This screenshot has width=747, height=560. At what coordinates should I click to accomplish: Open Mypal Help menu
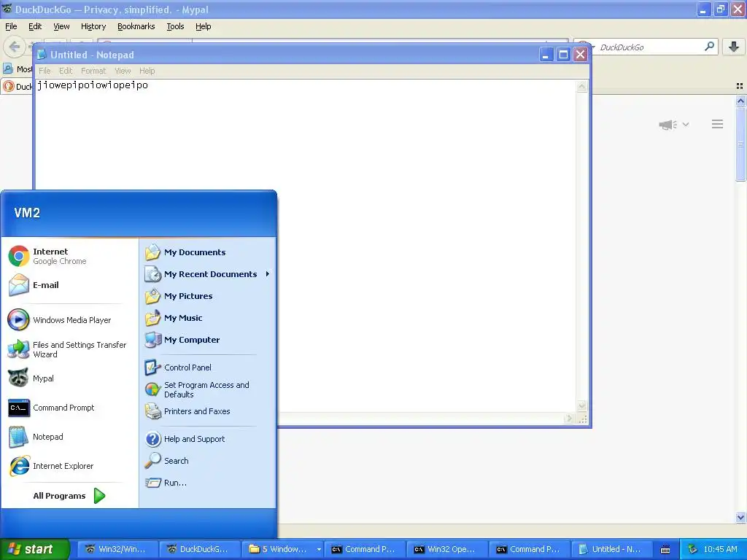[204, 26]
